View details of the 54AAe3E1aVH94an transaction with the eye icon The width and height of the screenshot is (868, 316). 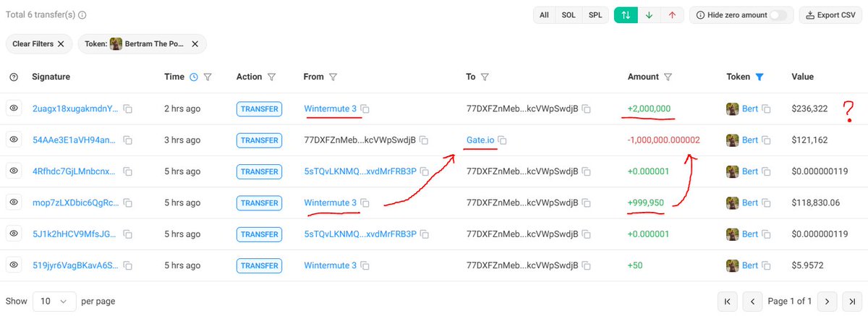click(13, 140)
